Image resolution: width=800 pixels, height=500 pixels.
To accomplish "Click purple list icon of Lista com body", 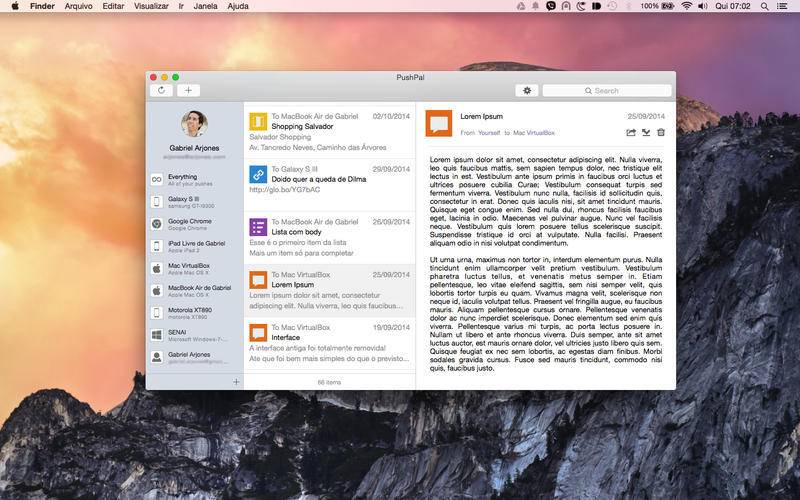I will coord(258,227).
